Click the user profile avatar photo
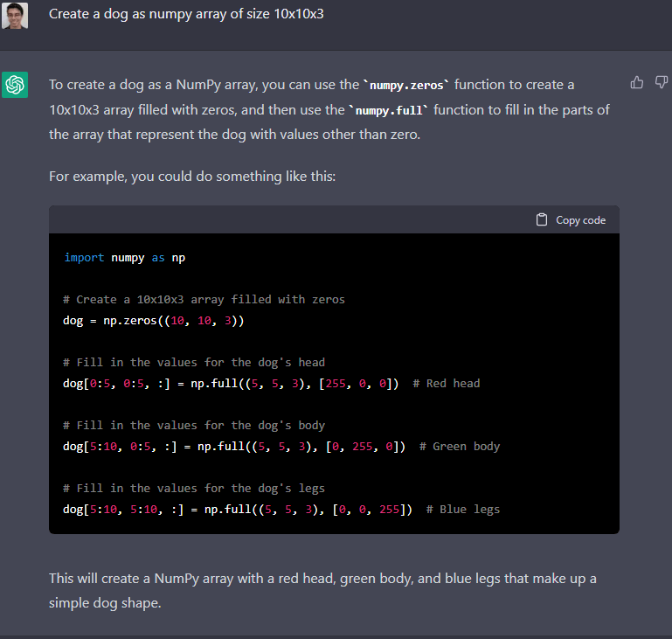This screenshot has width=672, height=639. pos(15,15)
